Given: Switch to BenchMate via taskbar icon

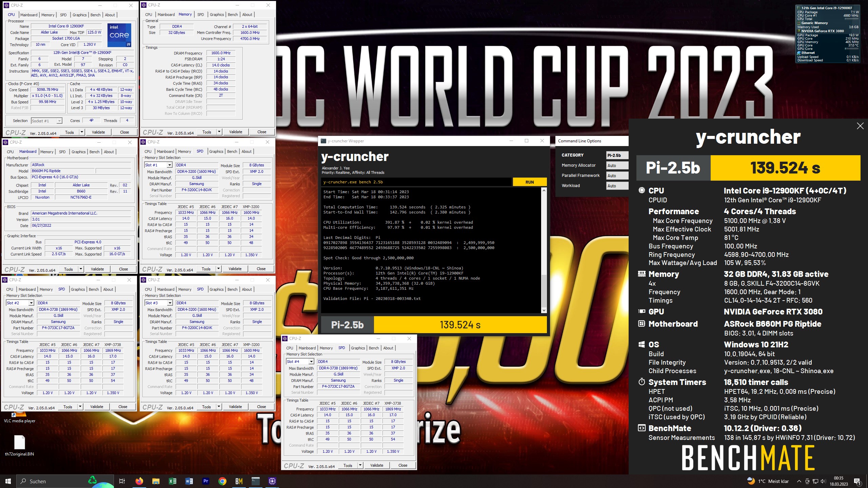Looking at the screenshot, I should coord(239,481).
